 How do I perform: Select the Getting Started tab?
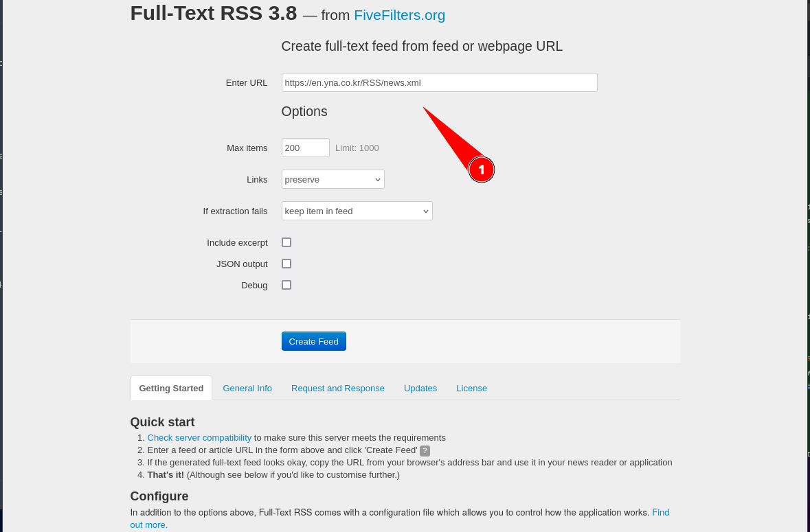coord(171,388)
